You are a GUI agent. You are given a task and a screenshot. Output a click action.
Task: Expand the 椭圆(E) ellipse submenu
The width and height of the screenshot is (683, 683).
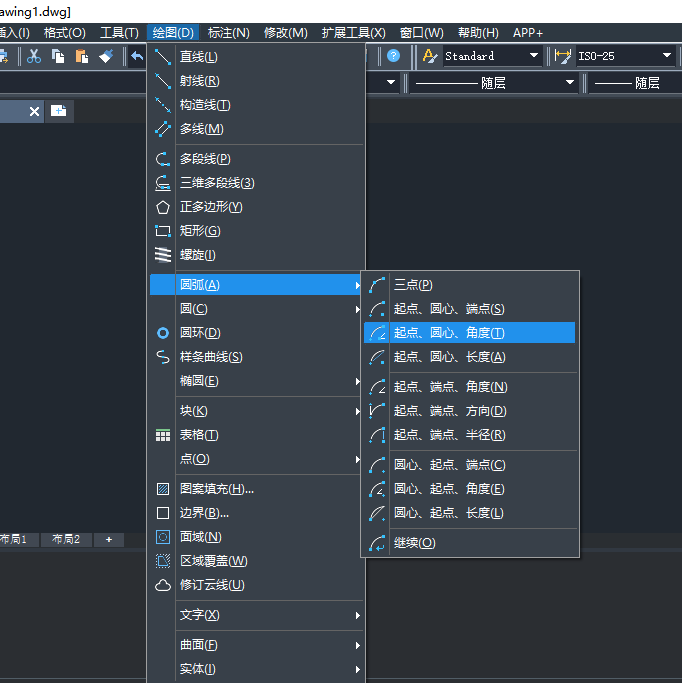255,381
